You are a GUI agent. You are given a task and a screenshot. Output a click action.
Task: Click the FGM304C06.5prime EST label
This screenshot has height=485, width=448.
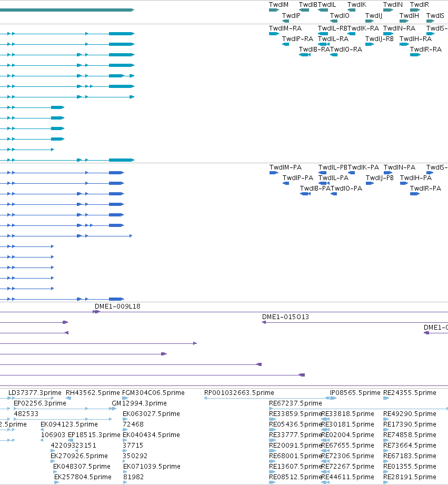[153, 392]
